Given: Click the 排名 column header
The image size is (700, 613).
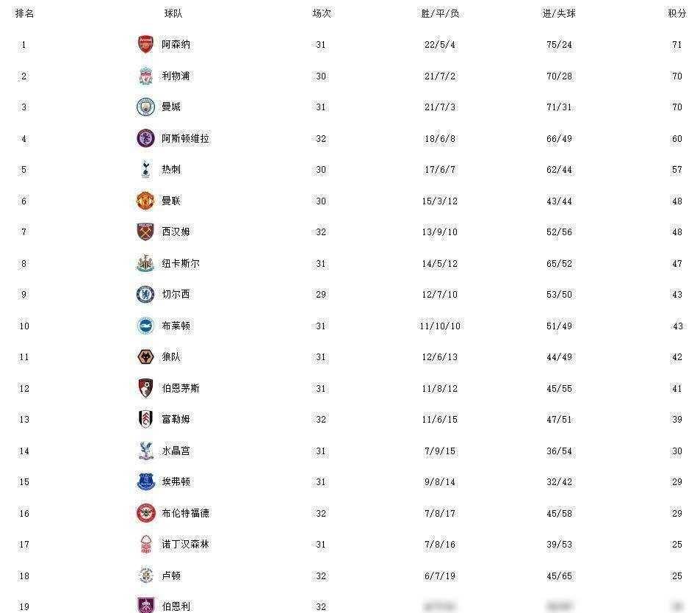Looking at the screenshot, I should 24,13.
